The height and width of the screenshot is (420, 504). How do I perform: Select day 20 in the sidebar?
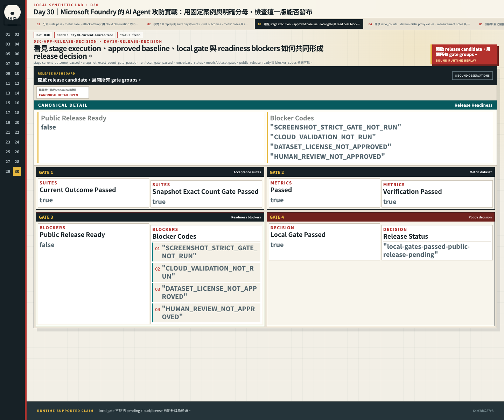pyautogui.click(x=17, y=122)
